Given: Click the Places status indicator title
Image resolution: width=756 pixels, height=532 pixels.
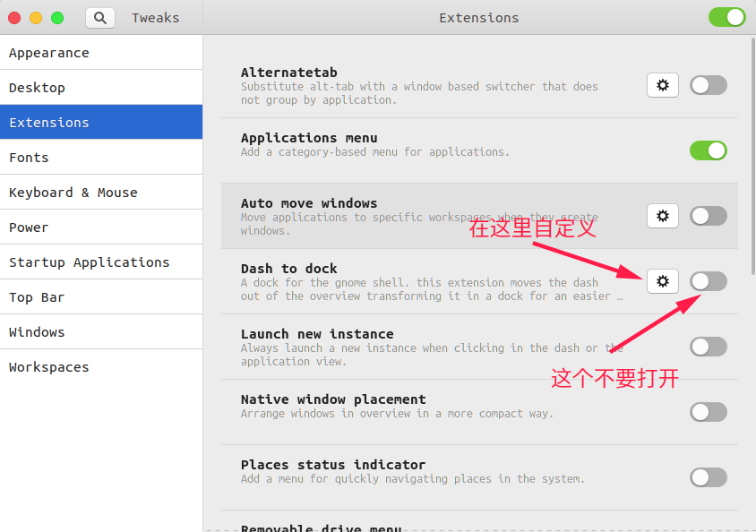Looking at the screenshot, I should pos(333,465).
